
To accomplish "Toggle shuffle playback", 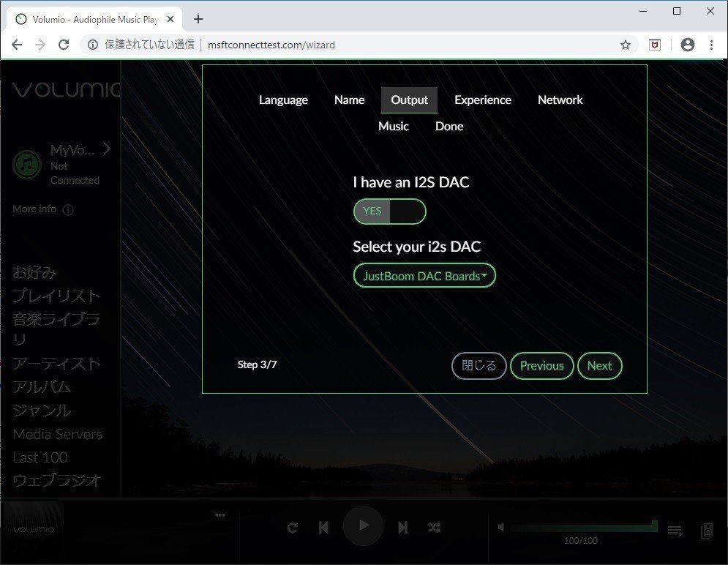I will coord(434,528).
